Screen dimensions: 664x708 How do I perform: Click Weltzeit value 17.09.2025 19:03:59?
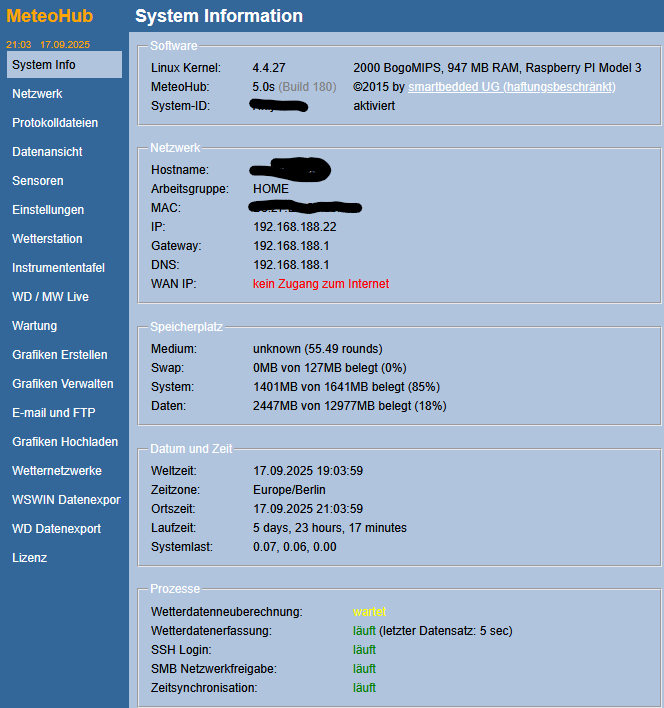308,470
